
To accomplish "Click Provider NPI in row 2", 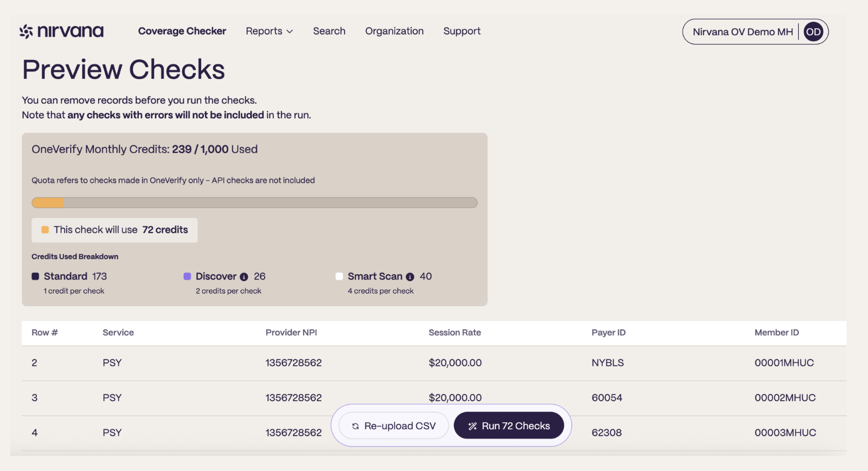I will pyautogui.click(x=294, y=363).
